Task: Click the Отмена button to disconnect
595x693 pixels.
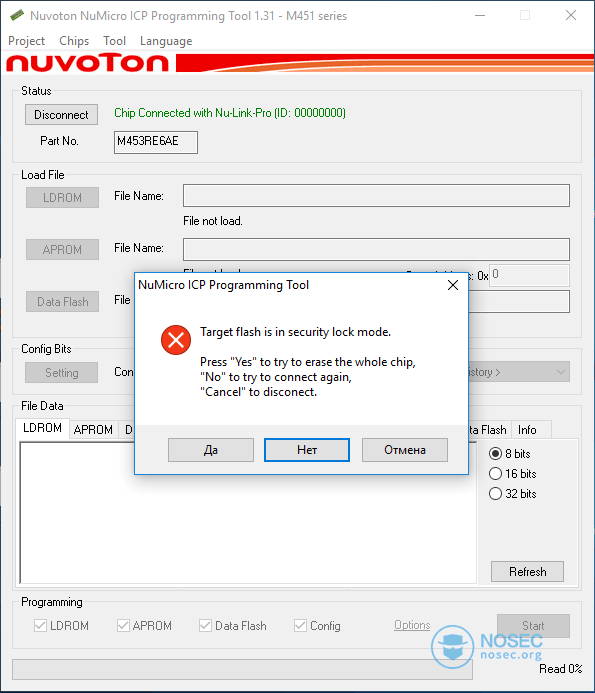Action: 405,450
